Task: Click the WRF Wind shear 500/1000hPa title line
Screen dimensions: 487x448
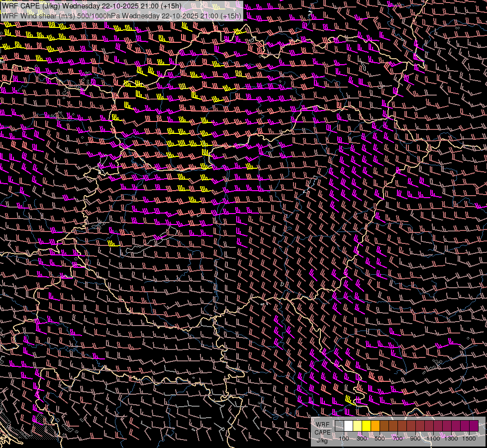Action: tap(121, 16)
